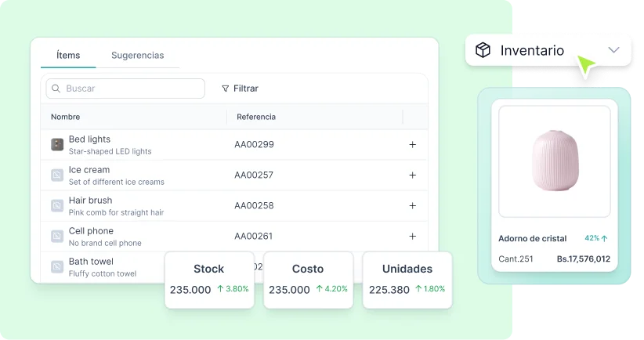Screen dimensions: 644x340
Task: Click into the Buscar search field
Action: point(129,89)
